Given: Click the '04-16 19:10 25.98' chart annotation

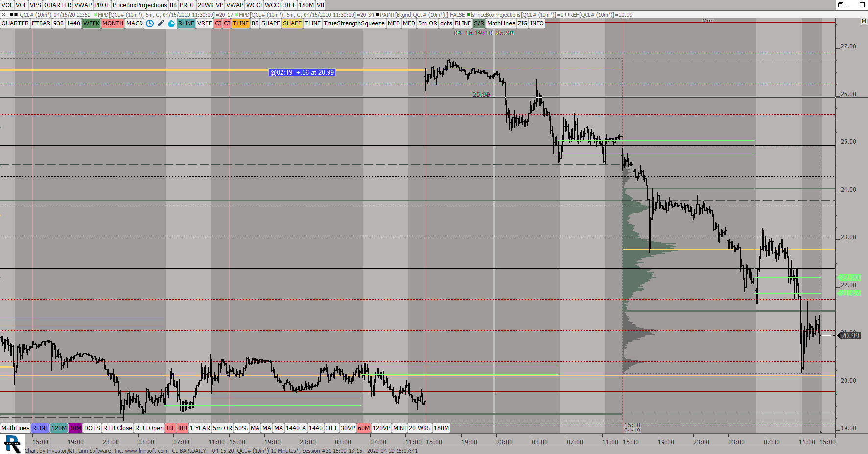Looking at the screenshot, I should (x=484, y=33).
